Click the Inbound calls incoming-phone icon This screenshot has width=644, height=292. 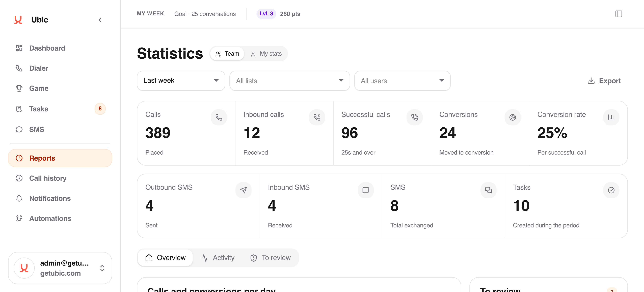[x=317, y=117]
